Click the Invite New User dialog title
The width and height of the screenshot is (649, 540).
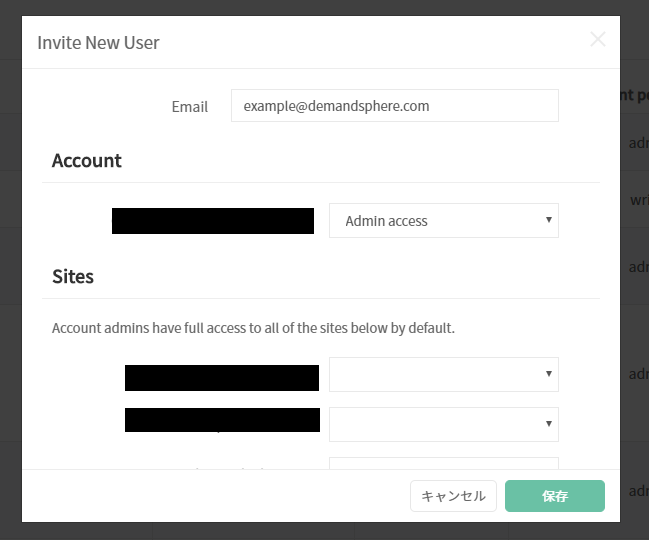tap(98, 43)
